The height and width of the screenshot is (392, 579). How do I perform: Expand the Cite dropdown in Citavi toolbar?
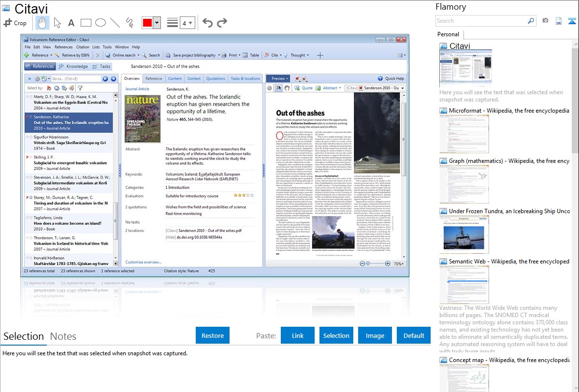[x=281, y=56]
